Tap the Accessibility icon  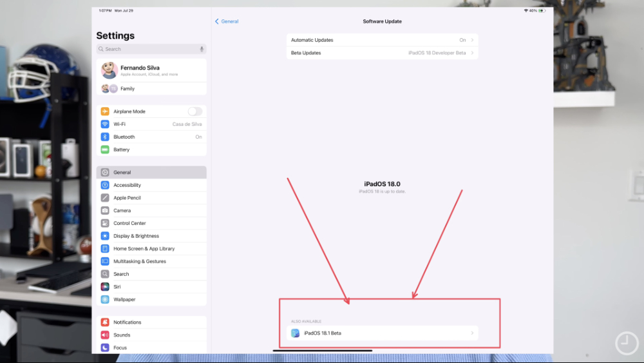(105, 185)
